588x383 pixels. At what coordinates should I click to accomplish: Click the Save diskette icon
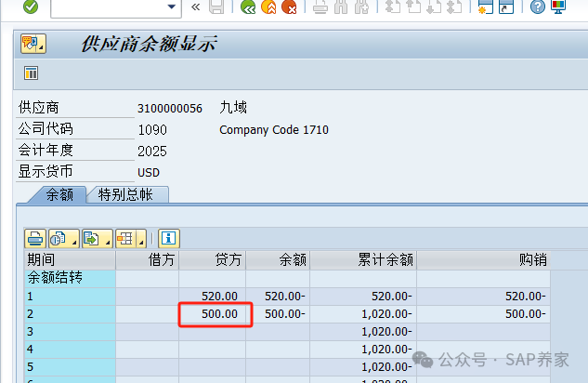216,7
